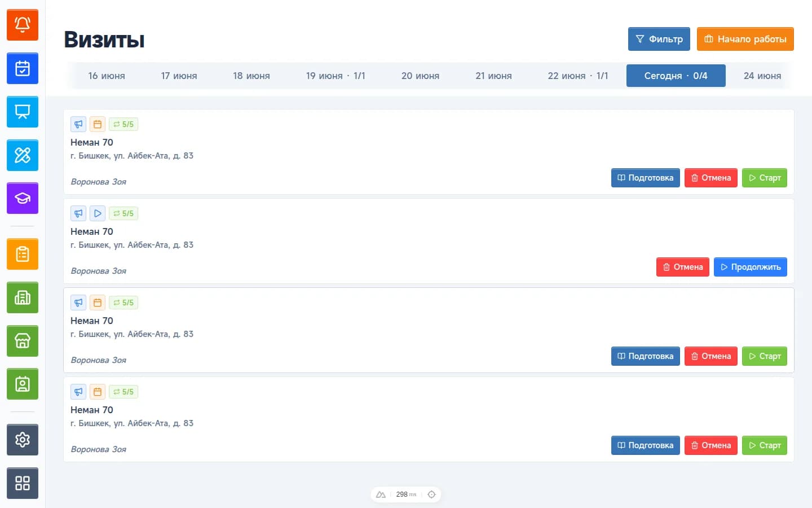Open the Фильтр button
Viewport: 812px width, 508px height.
[659, 39]
